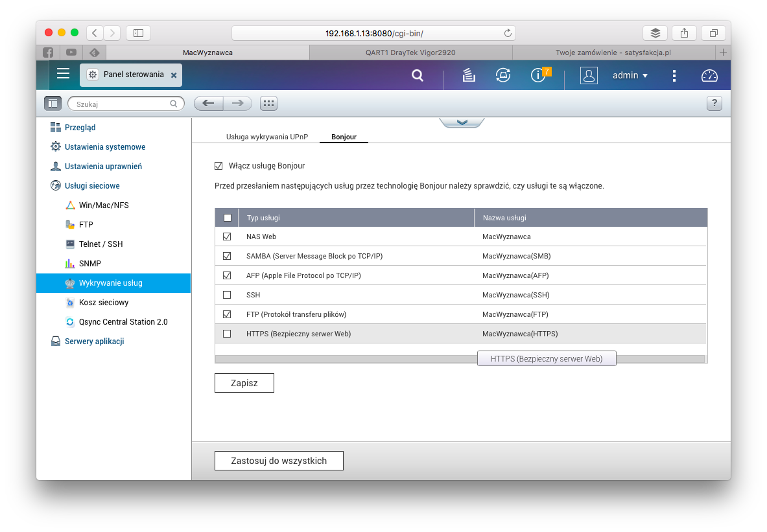Open SNMP settings
The image size is (767, 532).
[x=90, y=264]
